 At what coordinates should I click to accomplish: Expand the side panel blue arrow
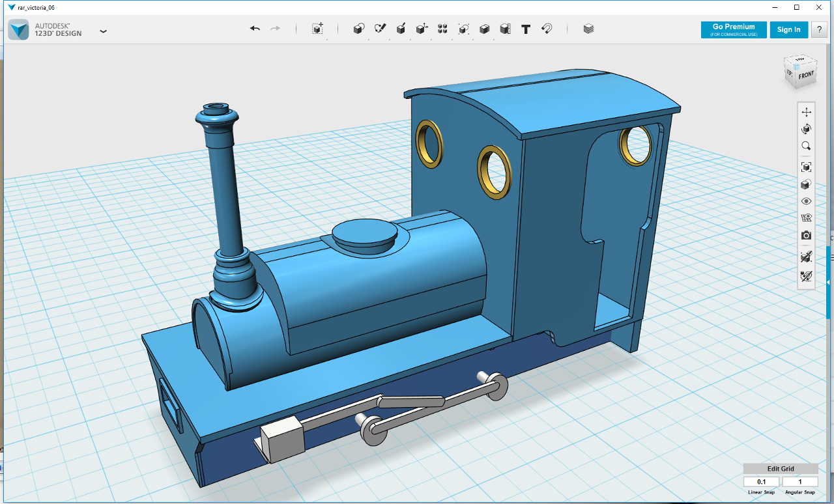pyautogui.click(x=829, y=283)
